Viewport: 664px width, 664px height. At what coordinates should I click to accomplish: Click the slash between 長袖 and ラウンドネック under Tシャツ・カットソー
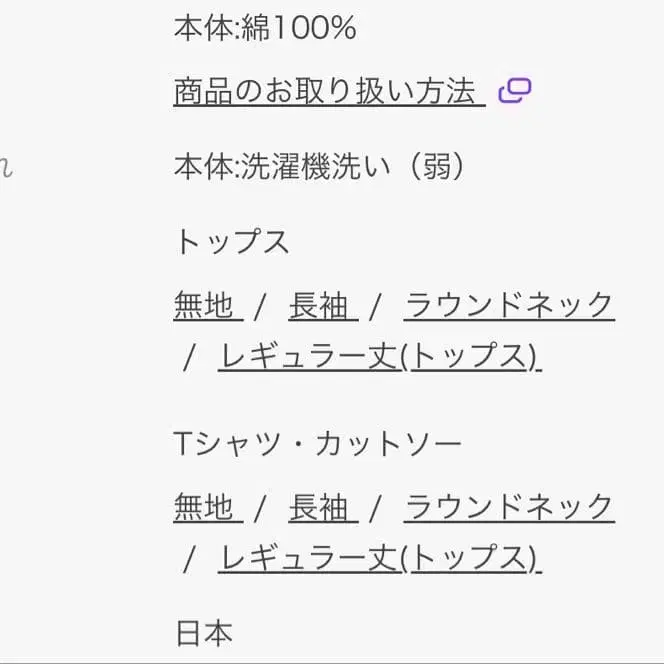tap(376, 508)
